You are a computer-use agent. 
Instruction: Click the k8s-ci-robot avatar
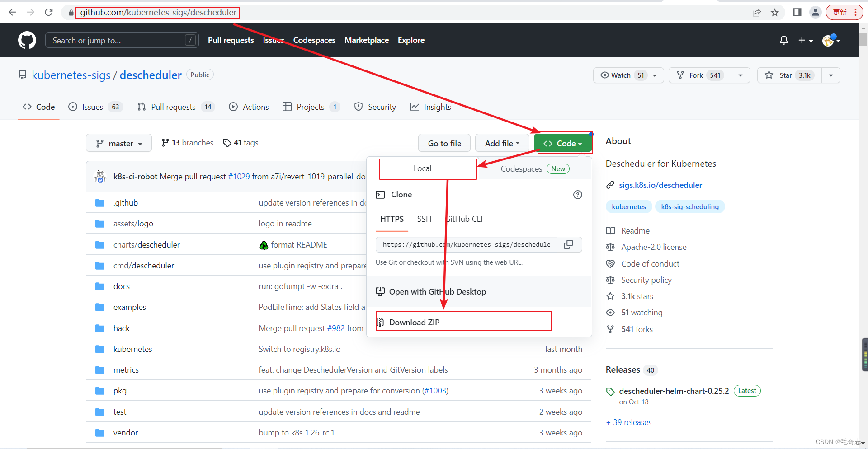pyautogui.click(x=100, y=177)
